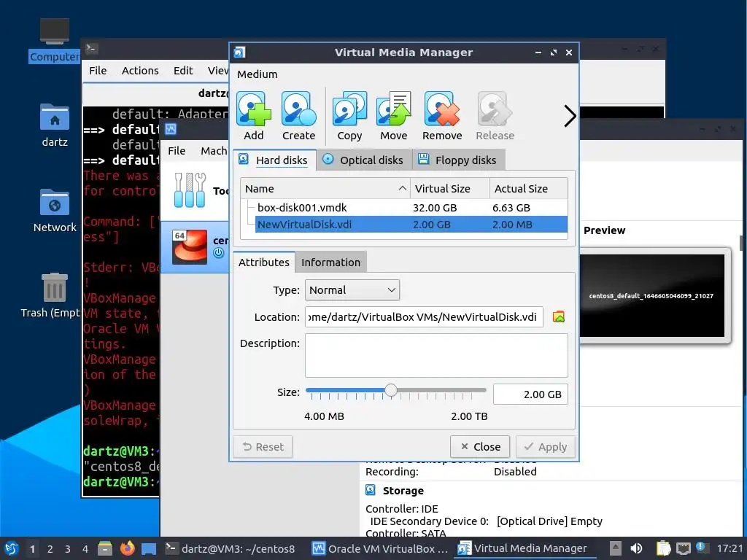Open File menu in VirtualBox Manager window

pos(177,151)
